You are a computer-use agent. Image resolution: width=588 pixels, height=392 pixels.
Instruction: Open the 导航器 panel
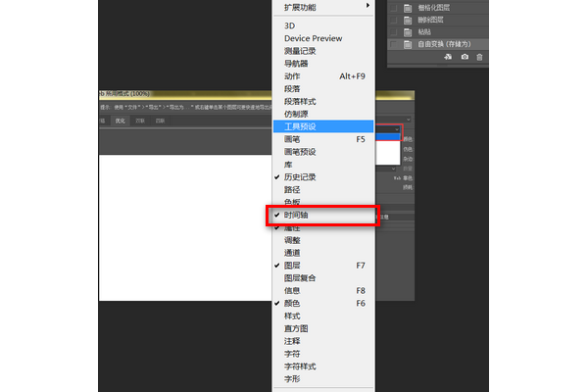coord(323,64)
